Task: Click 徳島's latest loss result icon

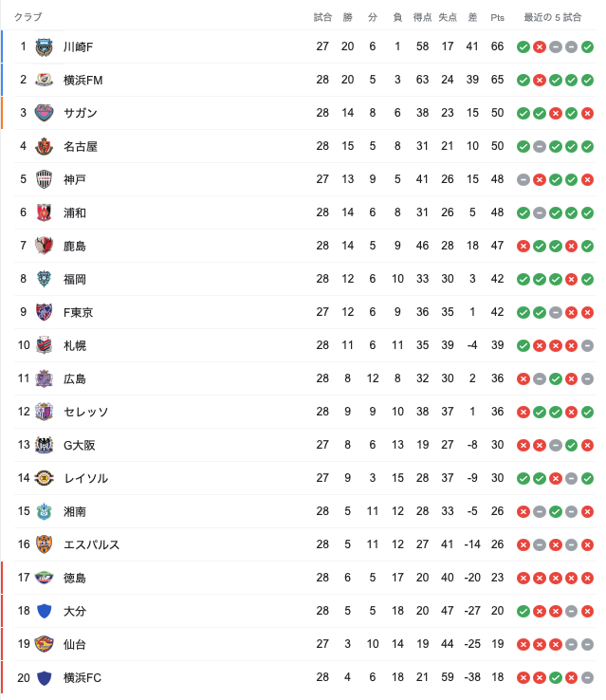Action: pyautogui.click(x=587, y=579)
